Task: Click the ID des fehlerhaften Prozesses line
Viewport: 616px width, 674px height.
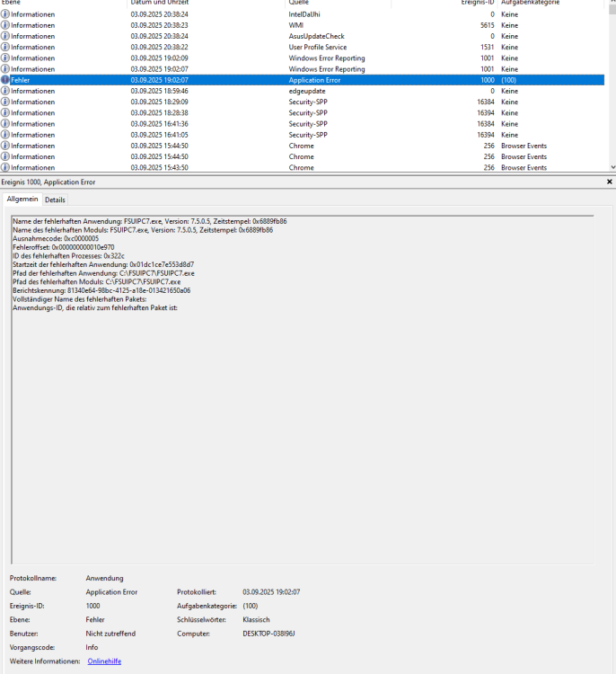Action: tap(68, 256)
